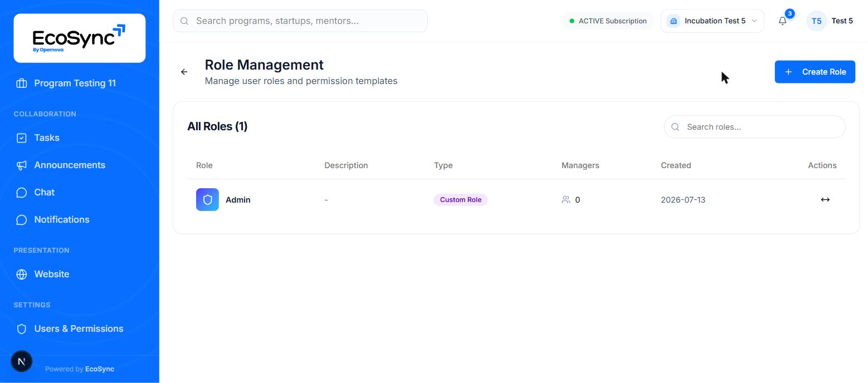
Task: Click the Actions column header
Action: 822,165
